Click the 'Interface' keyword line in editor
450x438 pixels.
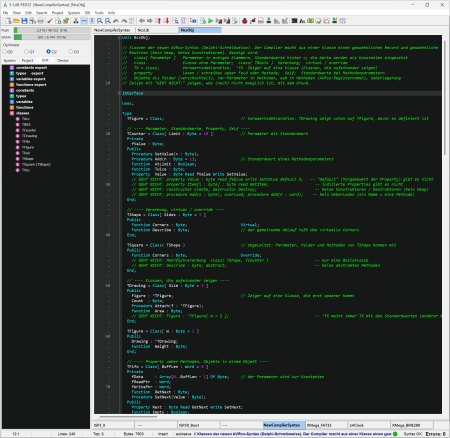[x=133, y=93]
